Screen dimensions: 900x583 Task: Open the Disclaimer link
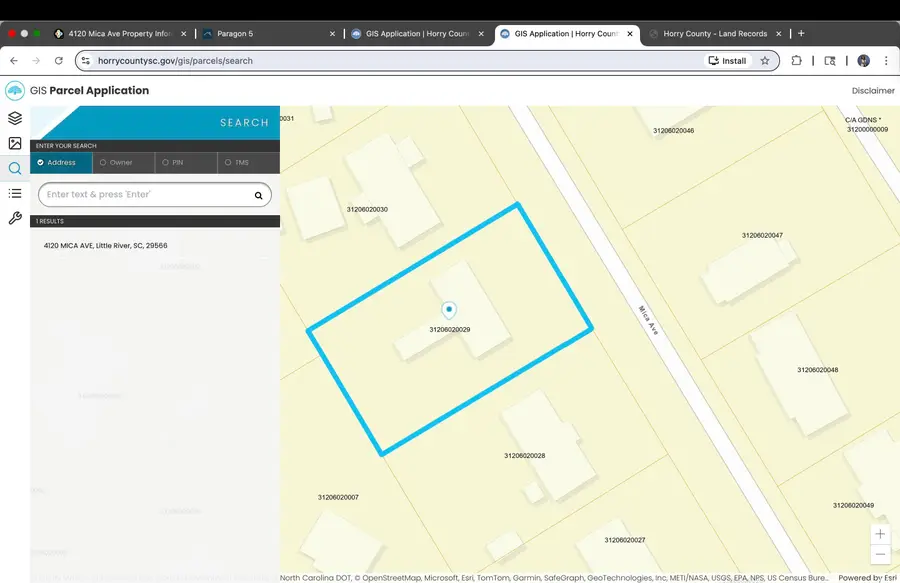(x=872, y=90)
